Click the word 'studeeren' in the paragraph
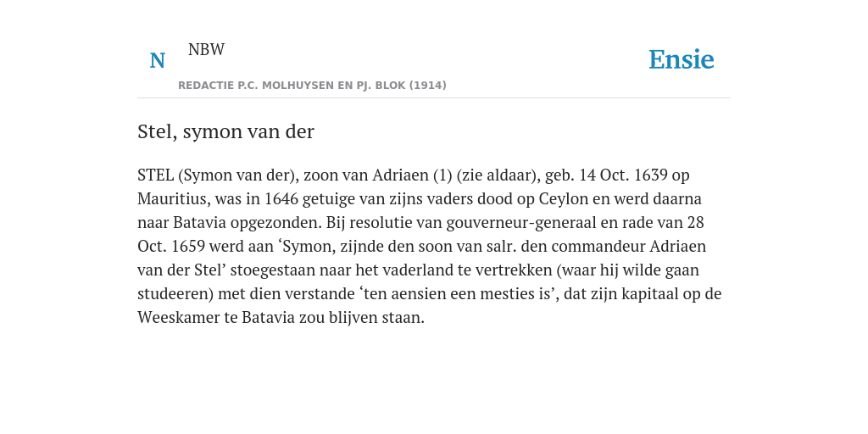This screenshot has height=434, width=868. tap(175, 294)
